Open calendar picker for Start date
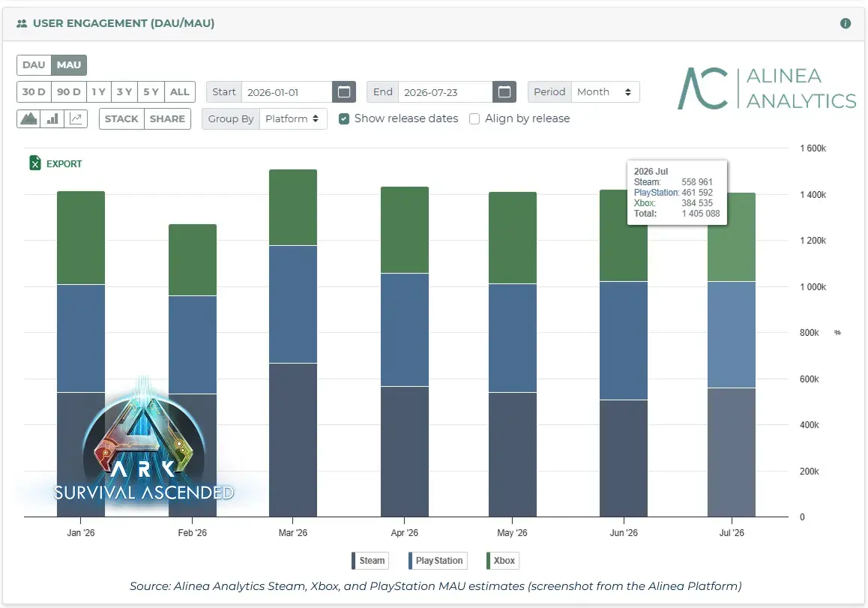Screen dimensions: 868x608 [x=344, y=92]
